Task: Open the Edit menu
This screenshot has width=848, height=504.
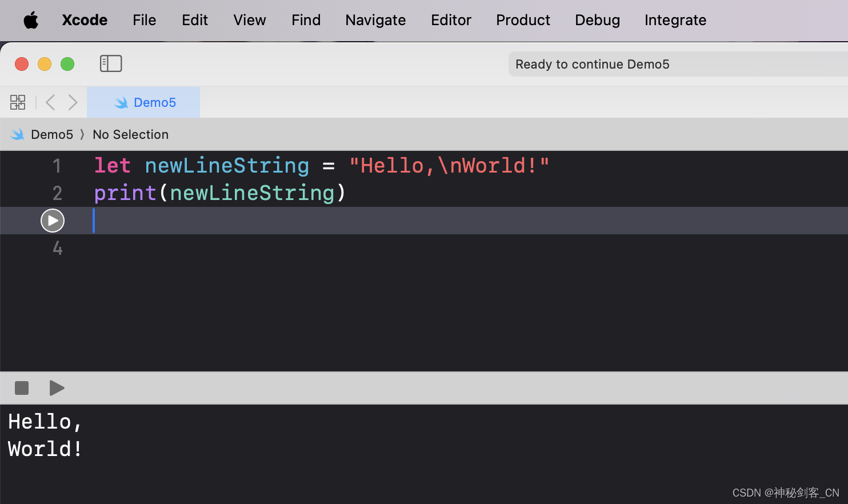Action: point(195,20)
